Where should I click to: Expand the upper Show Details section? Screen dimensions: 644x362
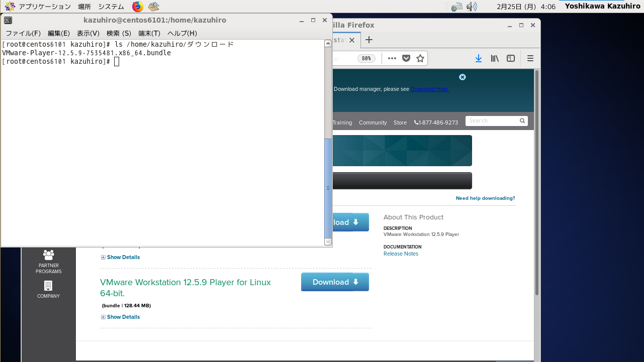point(121,257)
